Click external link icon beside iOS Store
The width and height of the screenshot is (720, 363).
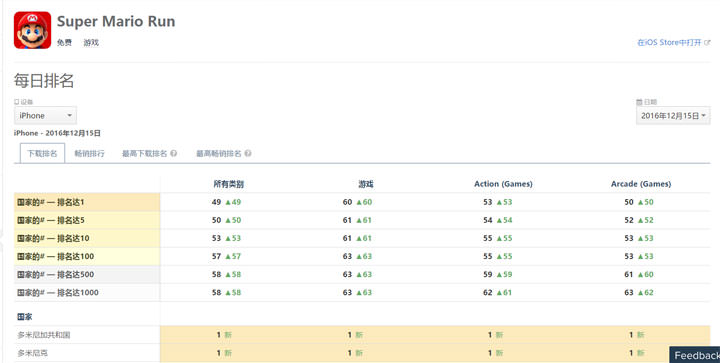[x=707, y=42]
